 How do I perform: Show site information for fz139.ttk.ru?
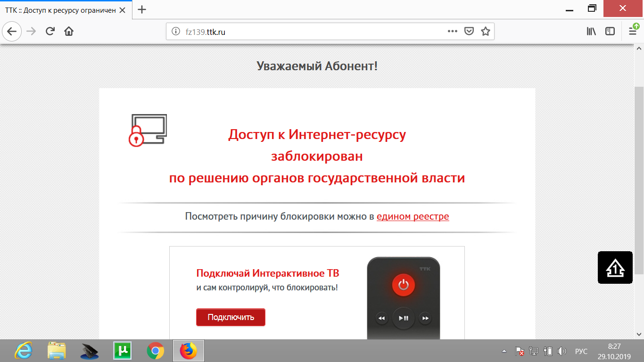(176, 32)
